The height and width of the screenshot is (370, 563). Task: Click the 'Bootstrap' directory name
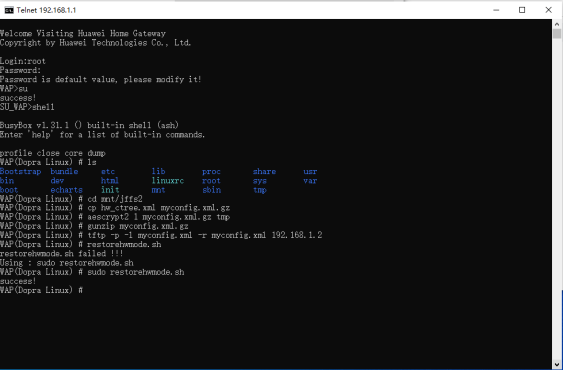20,171
